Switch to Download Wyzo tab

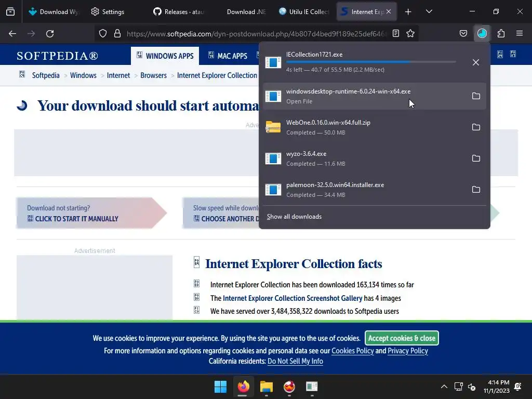pyautogui.click(x=54, y=11)
